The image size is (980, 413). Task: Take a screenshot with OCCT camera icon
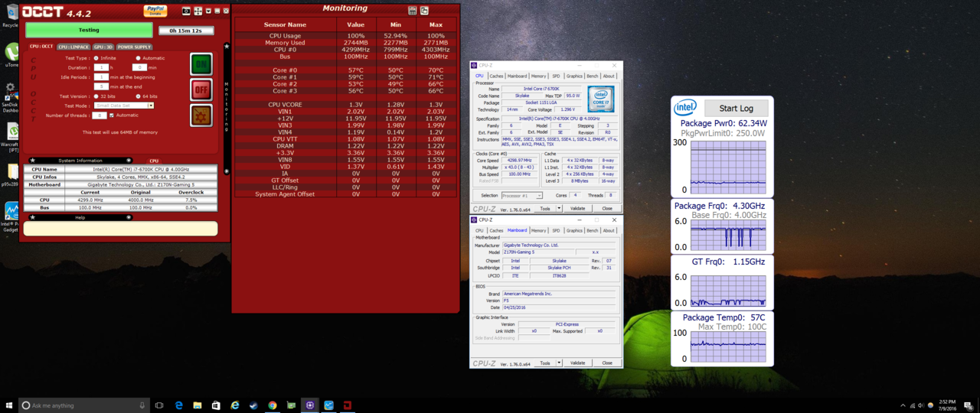(186, 11)
